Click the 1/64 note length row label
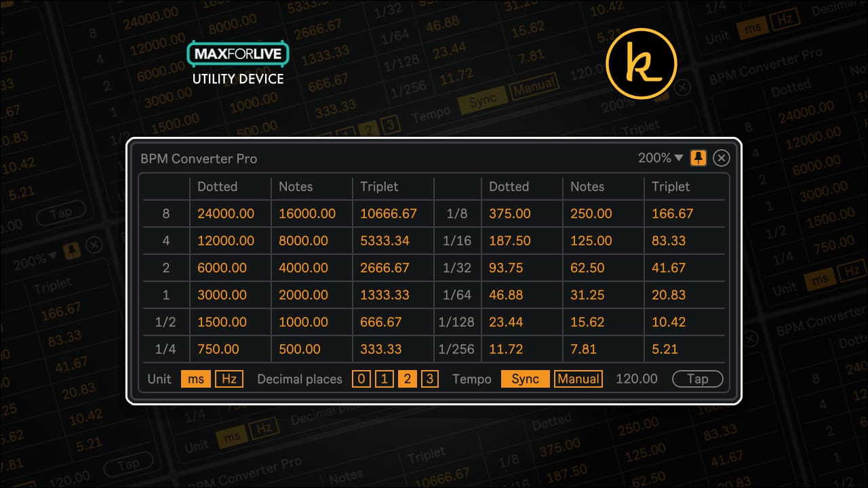The width and height of the screenshot is (868, 488). coord(456,295)
